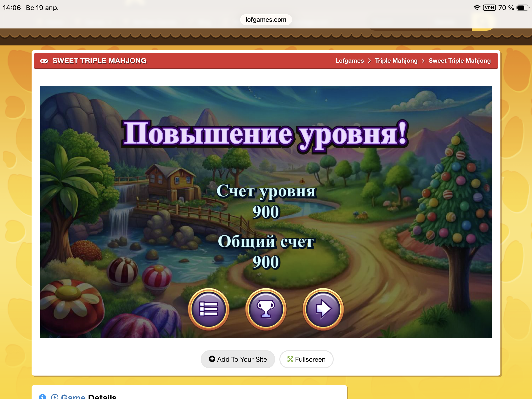This screenshot has height=399, width=532.
Task: Click the green Fullscreen arrows icon
Action: (290, 359)
